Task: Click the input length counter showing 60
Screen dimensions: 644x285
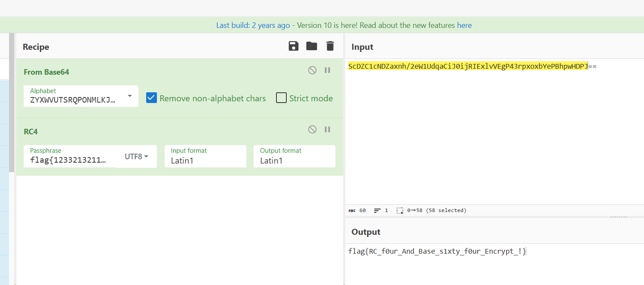Action: tap(357, 210)
